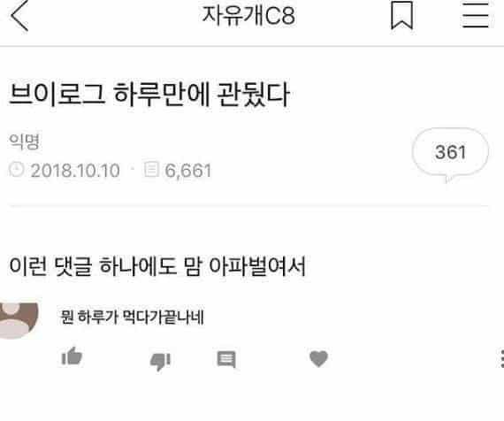Tap the author name 익명

25,142
